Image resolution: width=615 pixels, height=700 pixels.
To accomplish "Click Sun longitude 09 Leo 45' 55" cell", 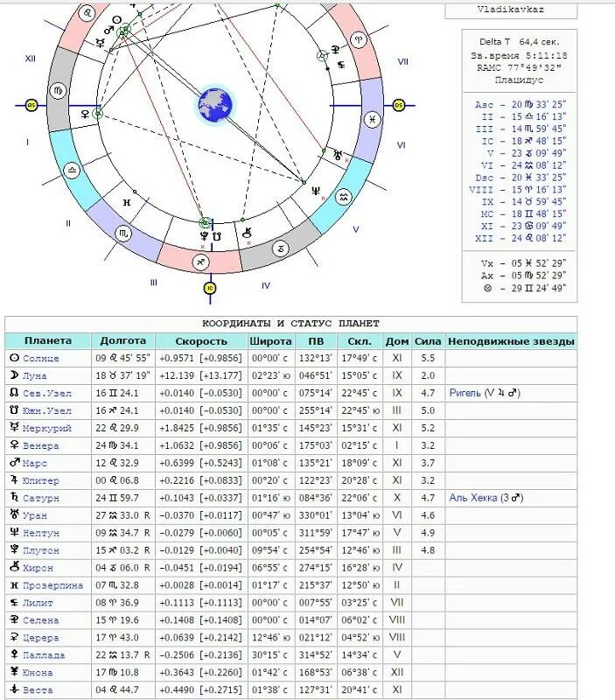I will (x=122, y=358).
